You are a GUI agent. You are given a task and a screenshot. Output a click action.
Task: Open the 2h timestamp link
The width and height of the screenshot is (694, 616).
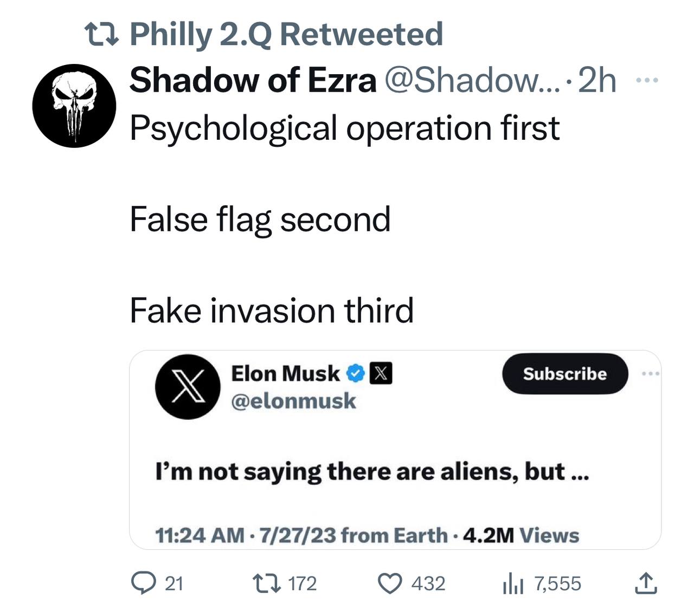click(597, 81)
